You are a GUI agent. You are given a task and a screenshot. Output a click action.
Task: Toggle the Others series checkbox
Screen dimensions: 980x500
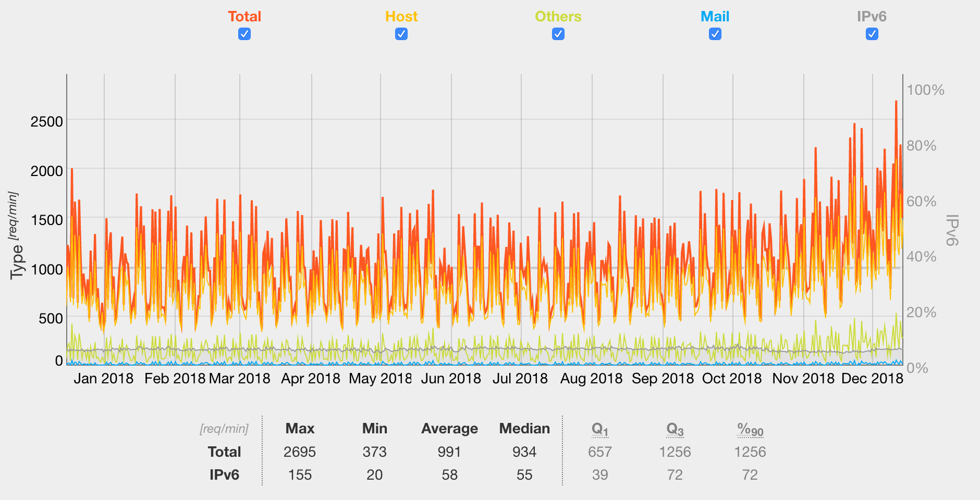(x=558, y=34)
